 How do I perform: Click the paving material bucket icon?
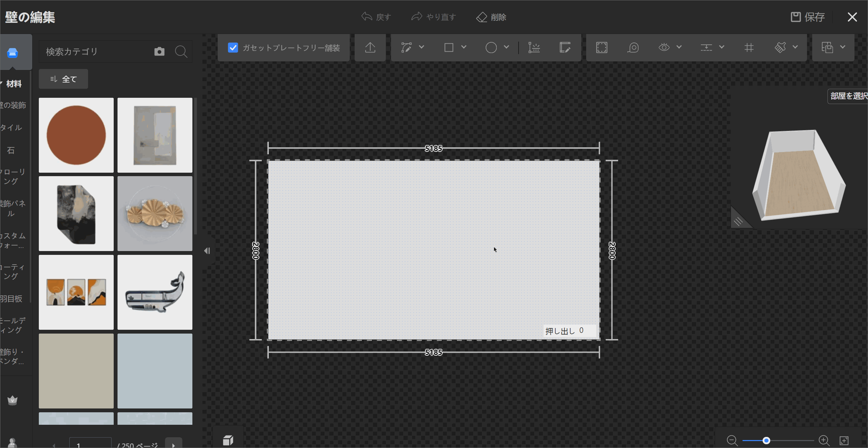[780, 48]
